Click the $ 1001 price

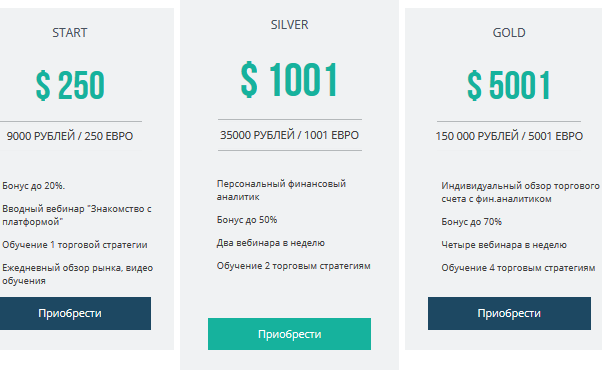289,80
